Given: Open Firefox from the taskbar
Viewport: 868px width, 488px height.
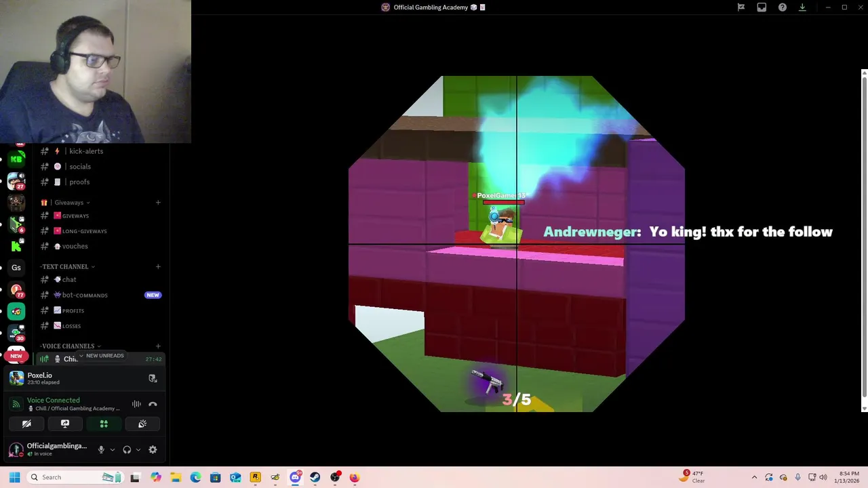Looking at the screenshot, I should (354, 477).
